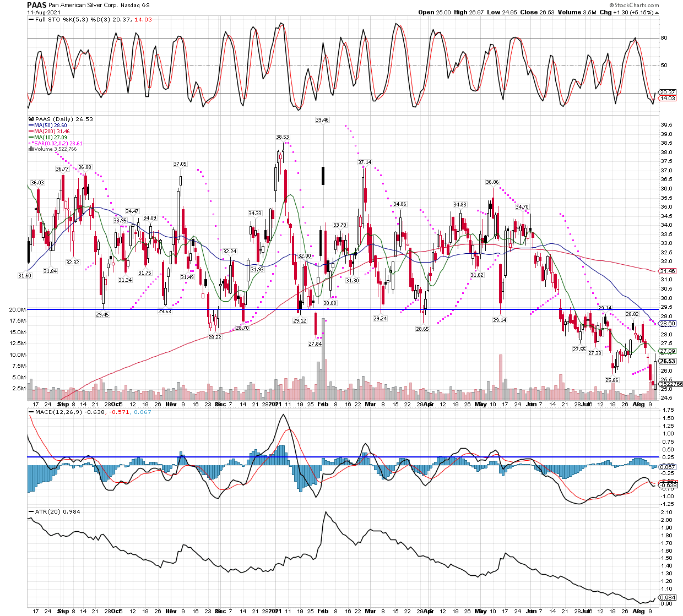The width and height of the screenshot is (683, 616).
Task: Click the 36.03 high price label
Action: [x=37, y=183]
